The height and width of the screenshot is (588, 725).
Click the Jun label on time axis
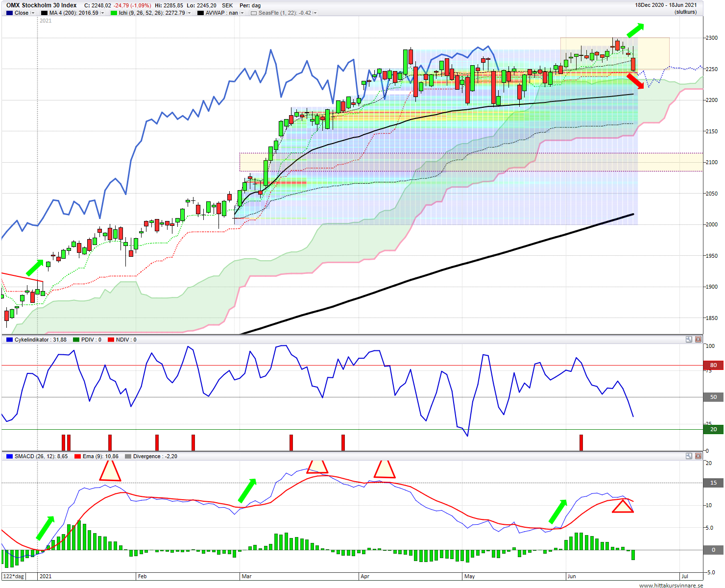572,576
